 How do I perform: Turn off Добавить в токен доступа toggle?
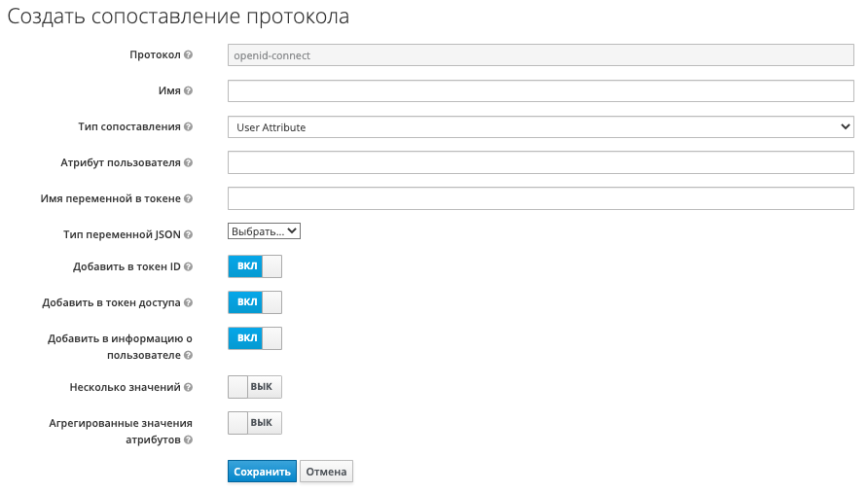click(254, 302)
